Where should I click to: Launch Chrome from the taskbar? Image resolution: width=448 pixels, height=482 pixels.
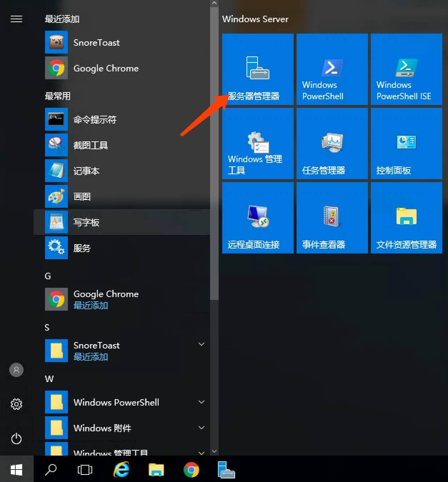tap(191, 470)
